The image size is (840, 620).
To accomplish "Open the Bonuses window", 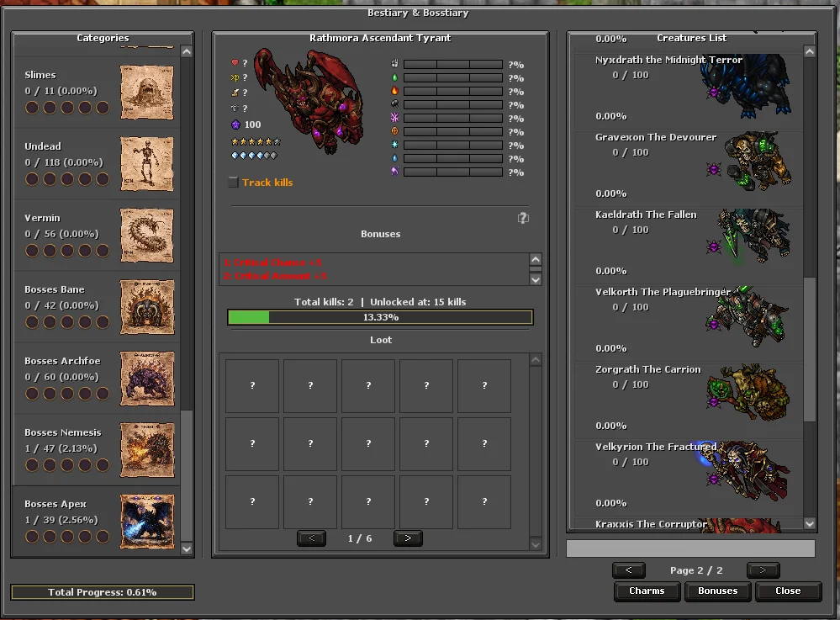I will (717, 591).
